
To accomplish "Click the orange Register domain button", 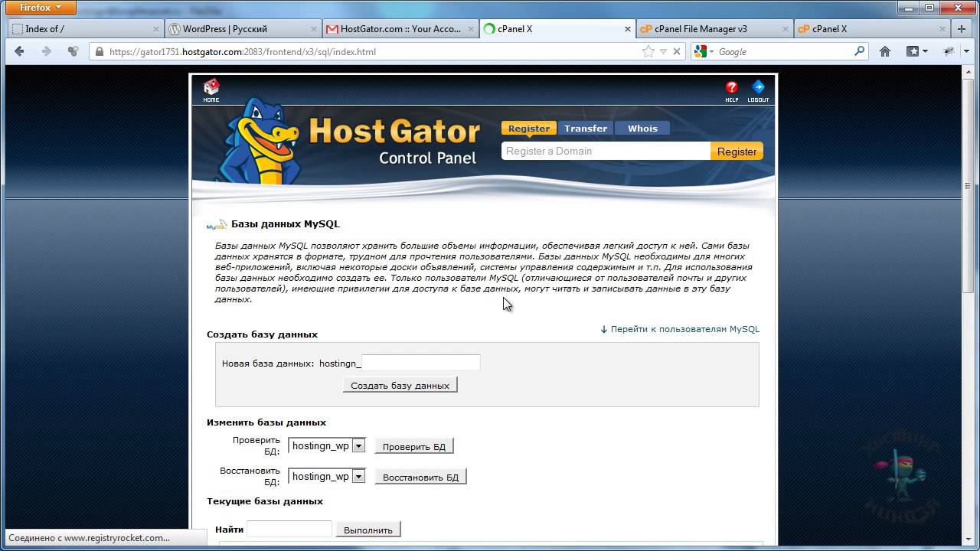I will point(737,152).
